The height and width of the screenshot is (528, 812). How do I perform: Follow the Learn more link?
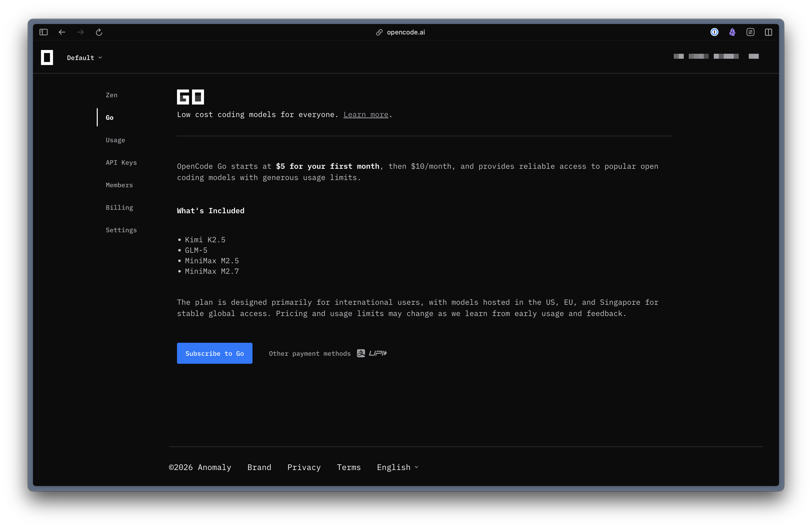point(365,114)
